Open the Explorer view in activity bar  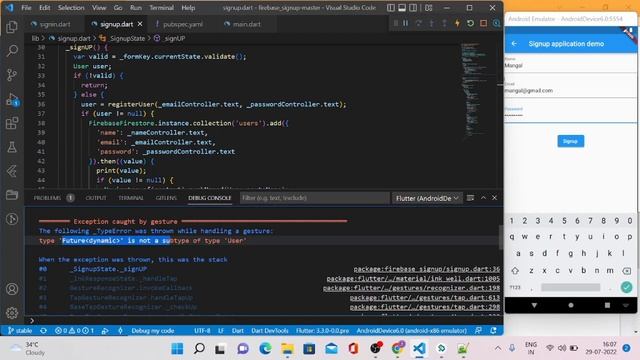12,27
